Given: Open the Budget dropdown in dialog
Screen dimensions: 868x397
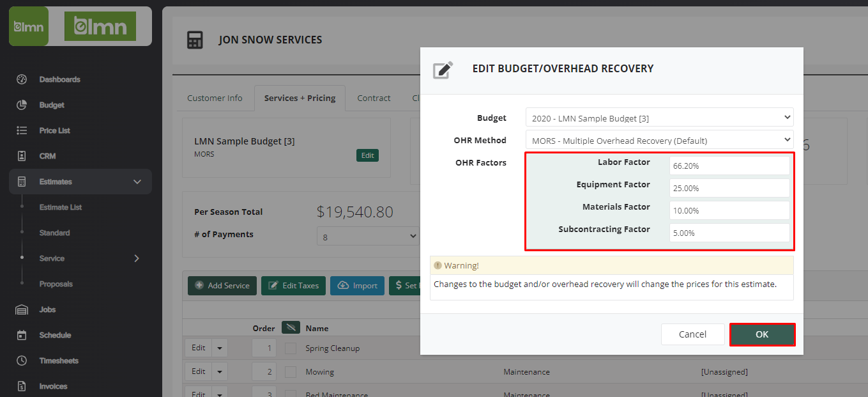Looking at the screenshot, I should tap(660, 118).
